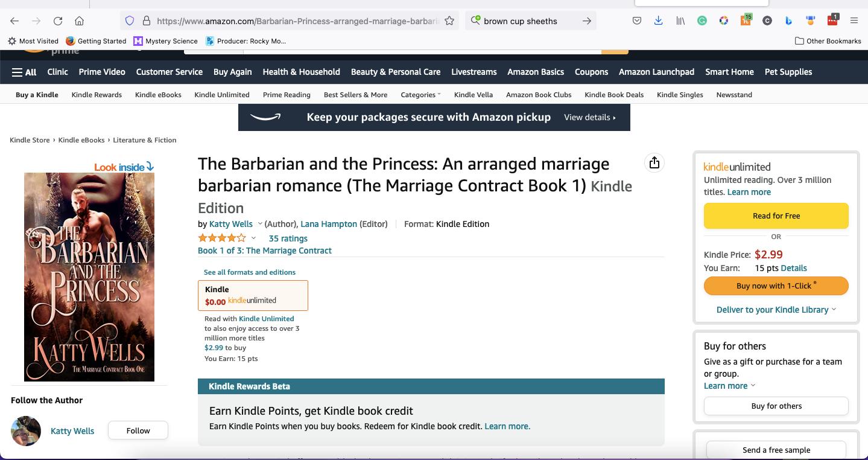Open the 35 ratings link
The width and height of the screenshot is (868, 460).
tap(288, 238)
